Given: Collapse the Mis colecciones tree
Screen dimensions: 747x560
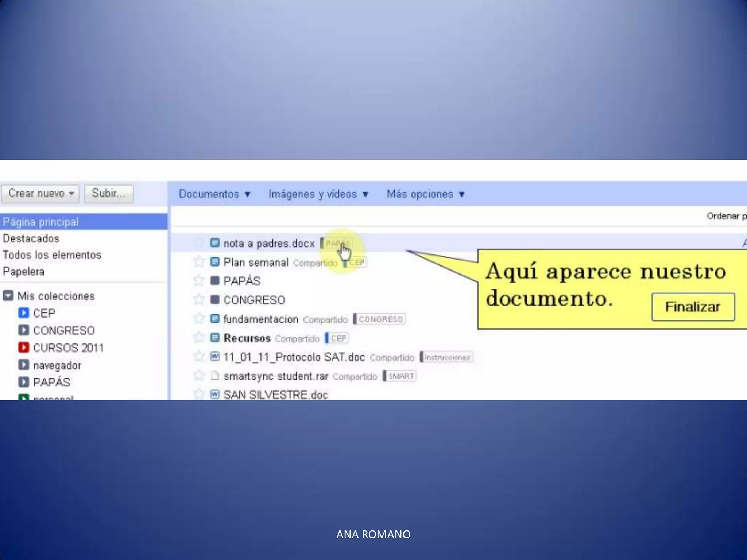Looking at the screenshot, I should tap(8, 296).
